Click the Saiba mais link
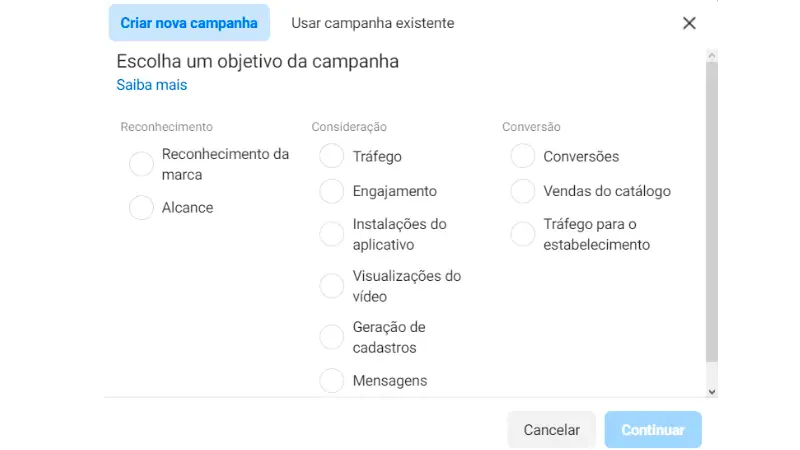The image size is (800, 450). coord(152,85)
